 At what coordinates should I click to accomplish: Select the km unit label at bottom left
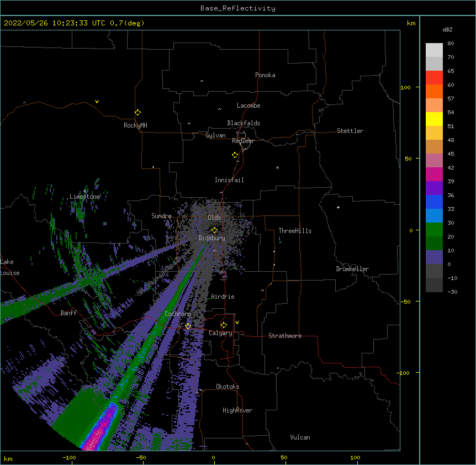point(8,458)
